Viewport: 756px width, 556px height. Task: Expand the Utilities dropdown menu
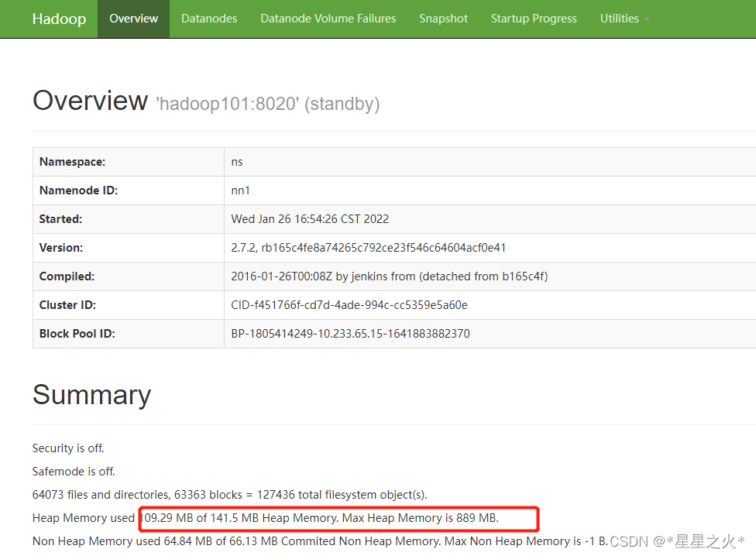click(x=624, y=19)
